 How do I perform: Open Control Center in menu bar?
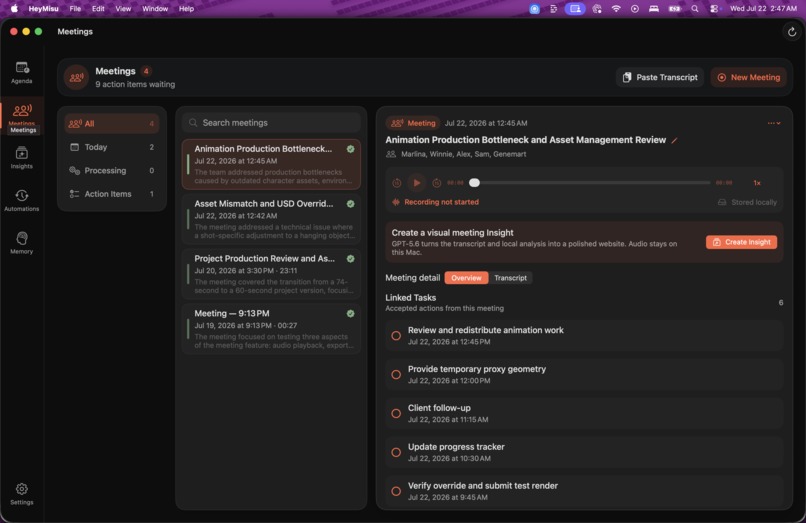[714, 9]
